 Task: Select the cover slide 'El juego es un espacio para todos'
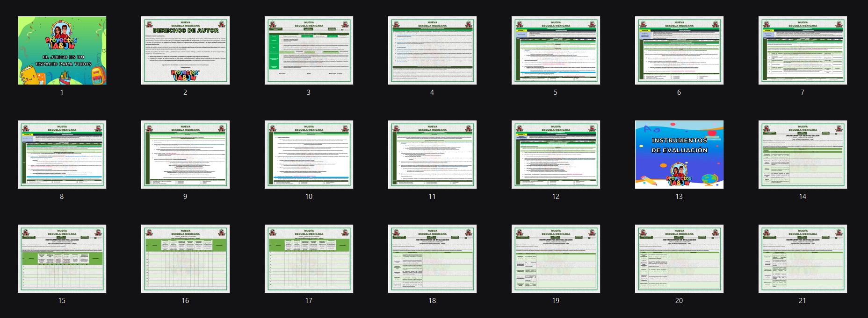pos(62,50)
